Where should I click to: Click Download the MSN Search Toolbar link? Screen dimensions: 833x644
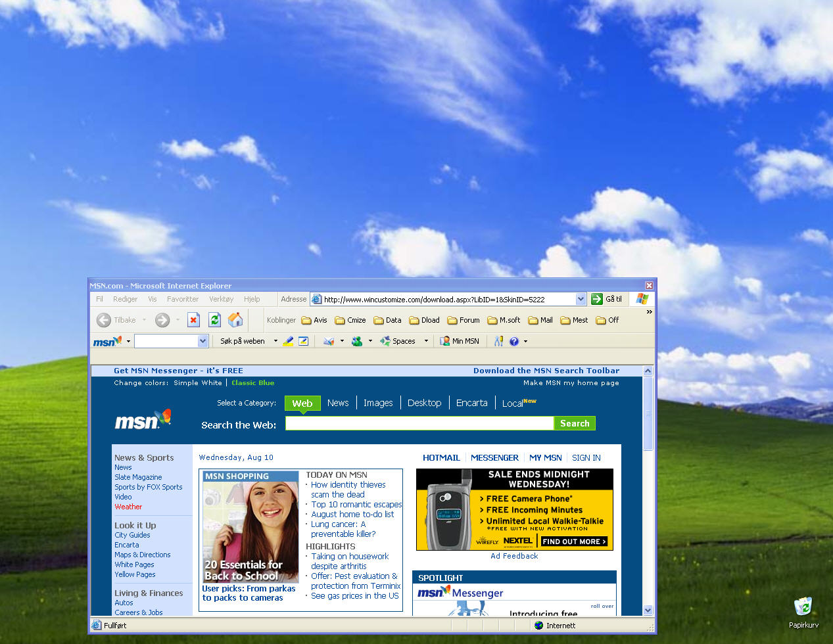point(546,371)
